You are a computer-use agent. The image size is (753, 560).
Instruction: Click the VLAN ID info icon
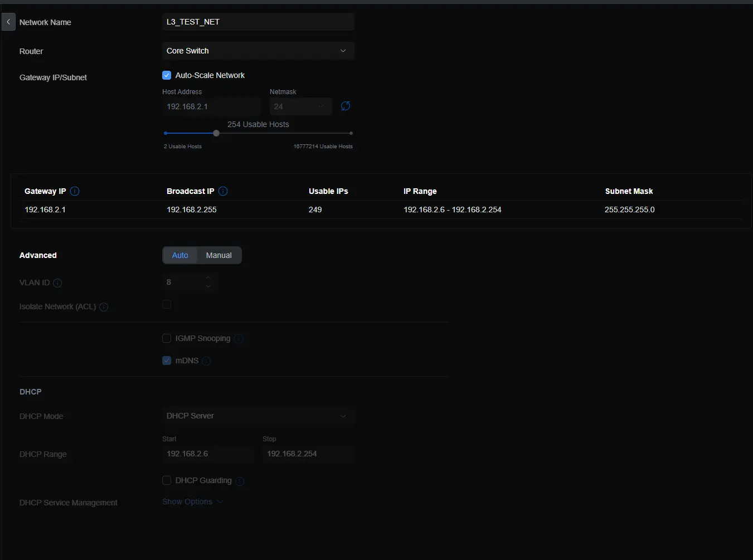(57, 283)
